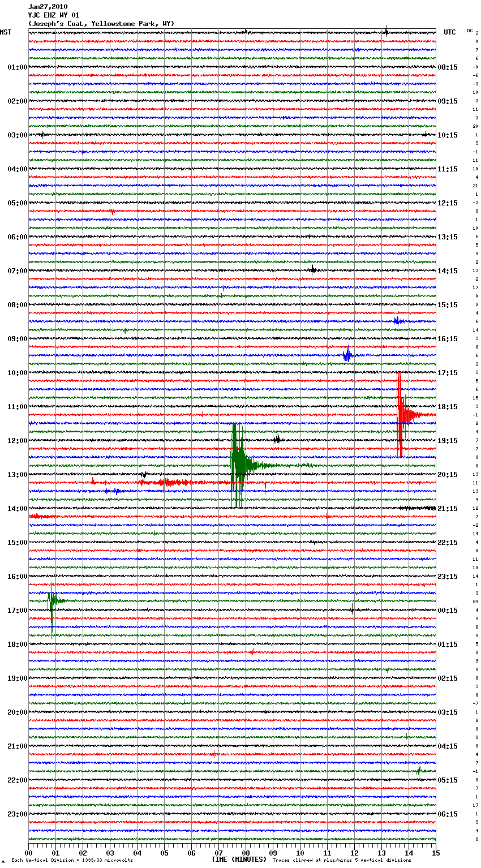Viewport: 481px width, 868px height.
Task: Click the Joseph's Coat, Yellowstone Park location title
Action: (x=101, y=24)
